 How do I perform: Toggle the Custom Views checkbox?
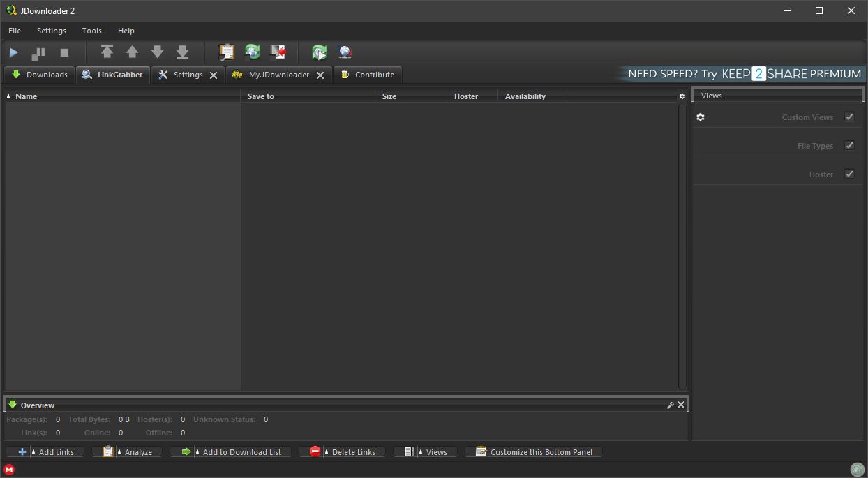[850, 117]
